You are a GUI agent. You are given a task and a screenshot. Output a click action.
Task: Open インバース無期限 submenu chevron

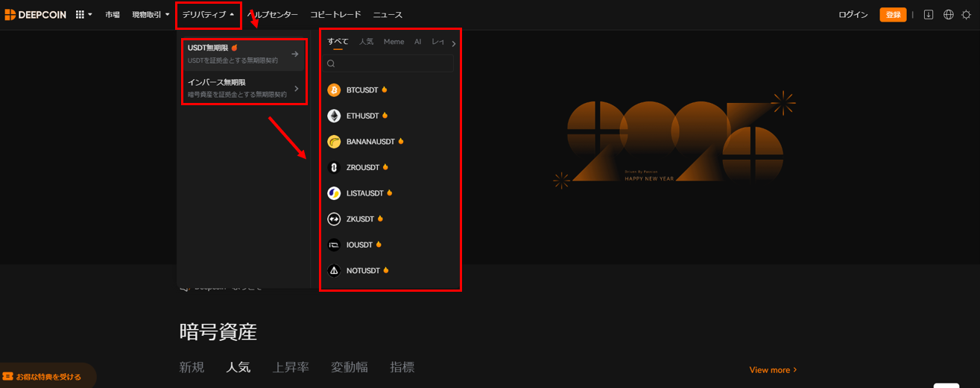click(x=296, y=88)
